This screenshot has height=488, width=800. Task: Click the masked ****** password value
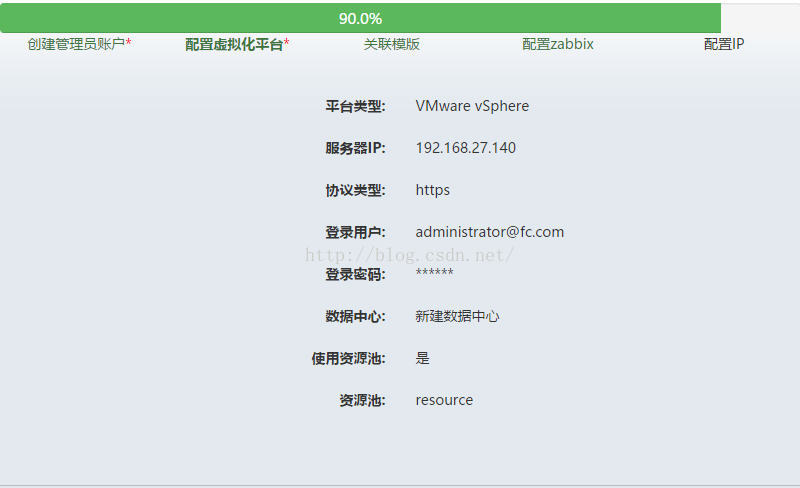pos(434,272)
